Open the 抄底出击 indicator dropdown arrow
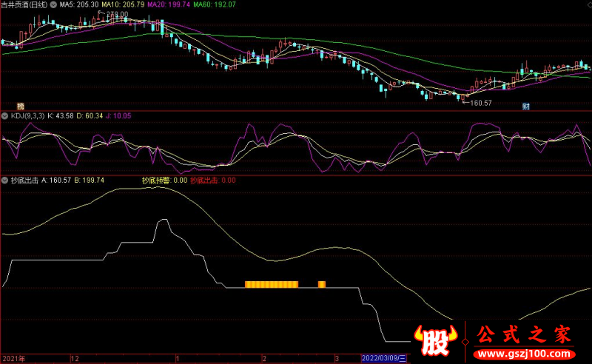This screenshot has height=364, width=592. pos(5,181)
